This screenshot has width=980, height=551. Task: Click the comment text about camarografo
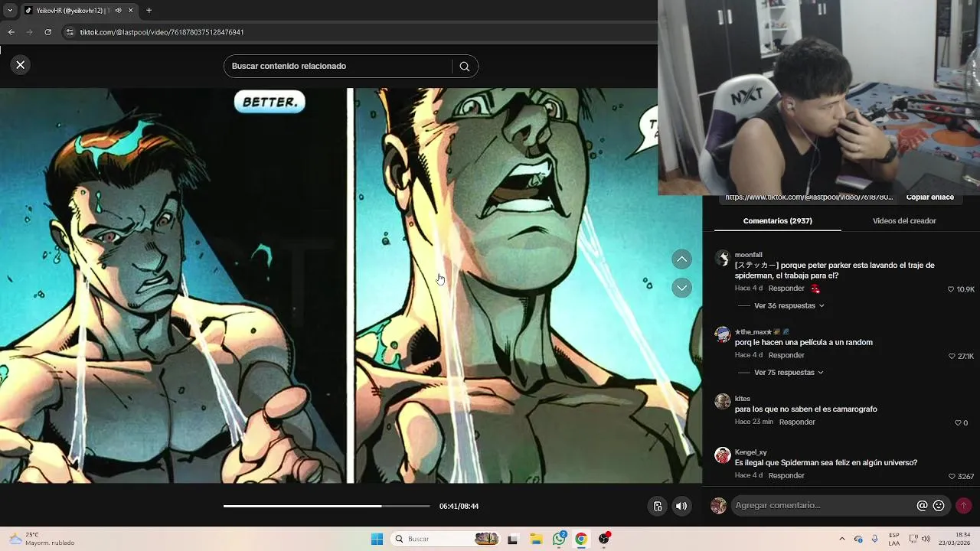pyautogui.click(x=806, y=409)
